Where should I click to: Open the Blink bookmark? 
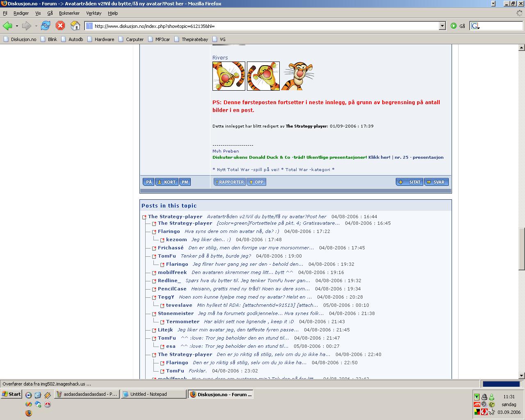49,39
